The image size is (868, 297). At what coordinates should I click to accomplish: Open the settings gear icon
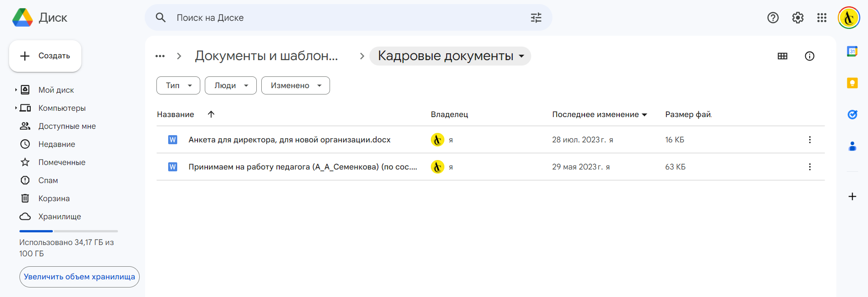pos(797,18)
